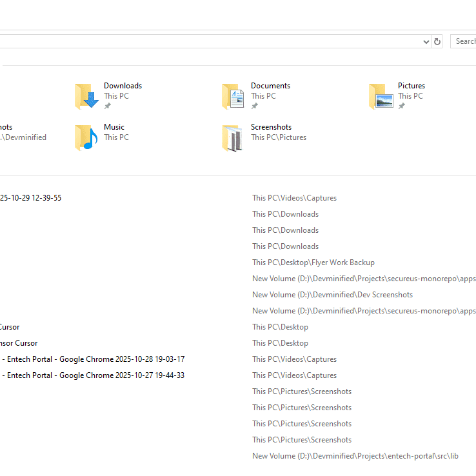The width and height of the screenshot is (476, 476).
Task: Select the Entech Portal capture 2025-10-28 19-03-17
Action: 92,359
